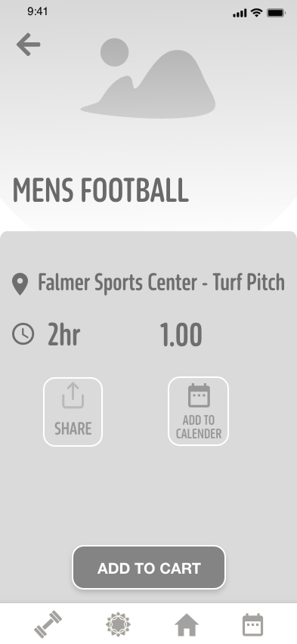Tap the 9:41 clock in status bar
297x644 pixels.
(x=37, y=11)
